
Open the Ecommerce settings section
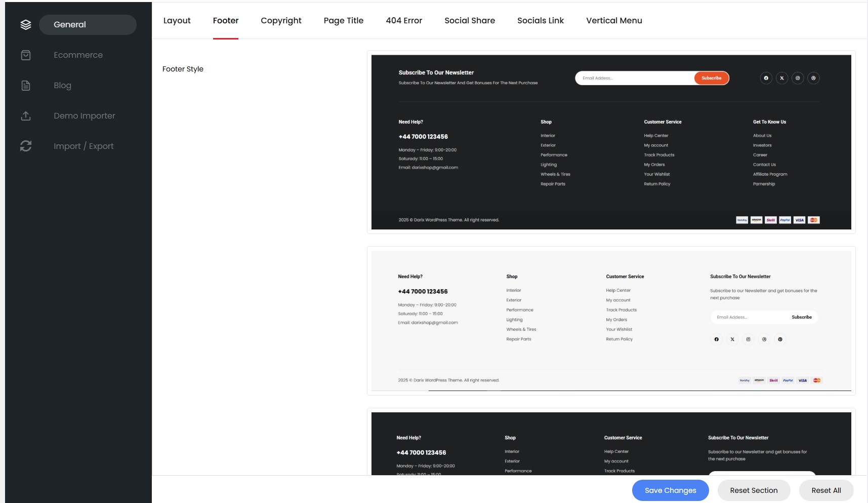pyautogui.click(x=78, y=55)
